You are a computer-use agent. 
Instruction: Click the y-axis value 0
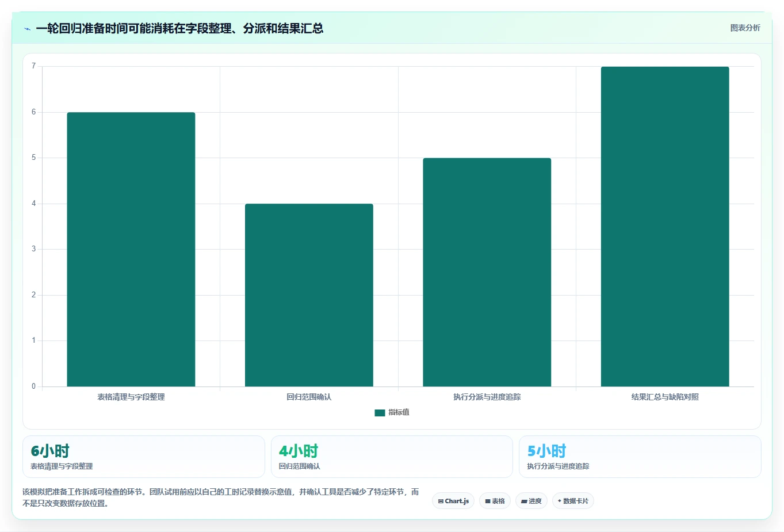[x=34, y=386]
